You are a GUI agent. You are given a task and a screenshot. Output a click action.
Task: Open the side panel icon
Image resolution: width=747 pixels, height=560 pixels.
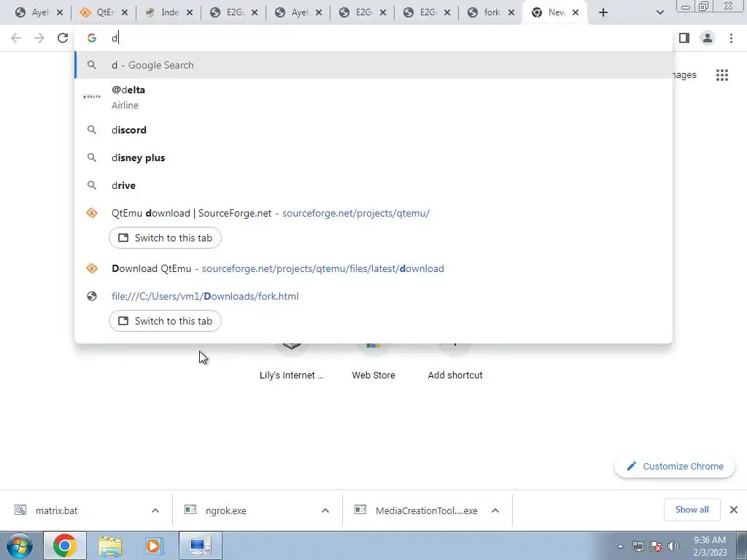[x=684, y=38]
